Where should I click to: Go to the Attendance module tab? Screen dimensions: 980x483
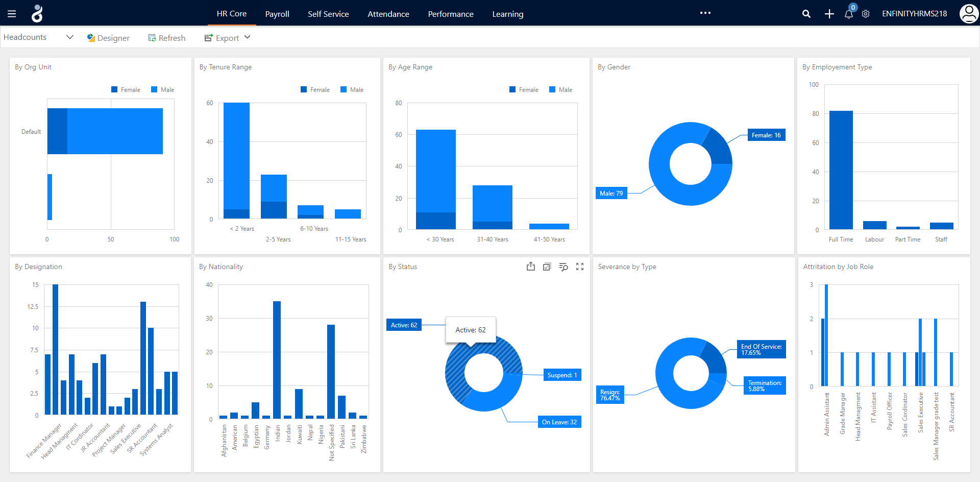[x=388, y=14]
